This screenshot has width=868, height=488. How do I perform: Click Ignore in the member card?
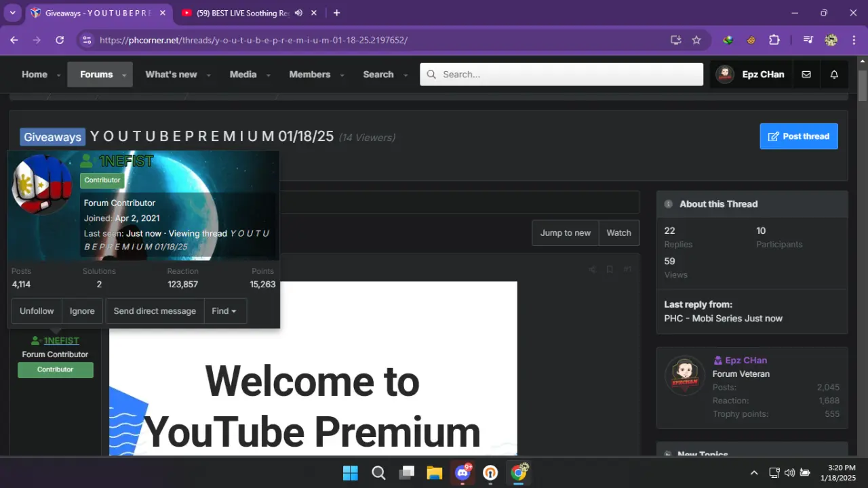click(82, 311)
